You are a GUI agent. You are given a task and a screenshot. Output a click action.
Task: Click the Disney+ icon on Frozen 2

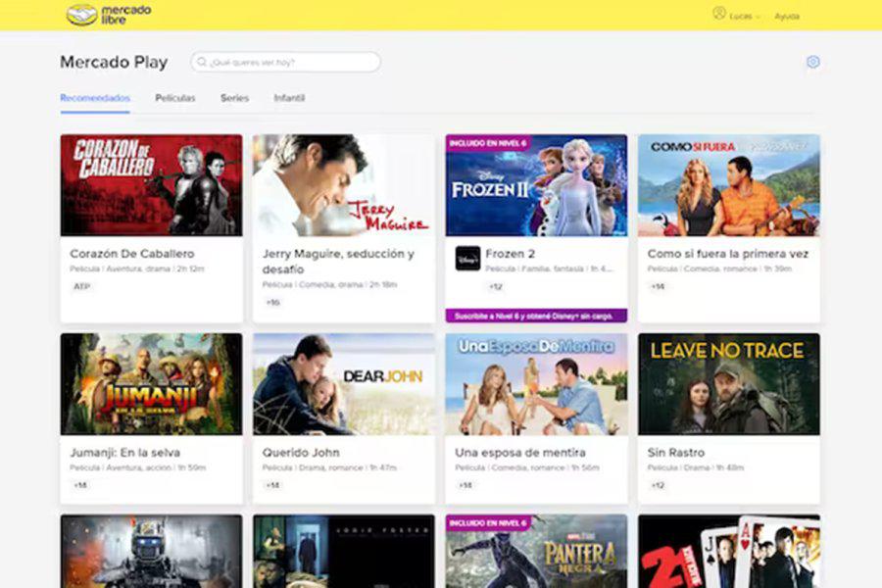467,258
